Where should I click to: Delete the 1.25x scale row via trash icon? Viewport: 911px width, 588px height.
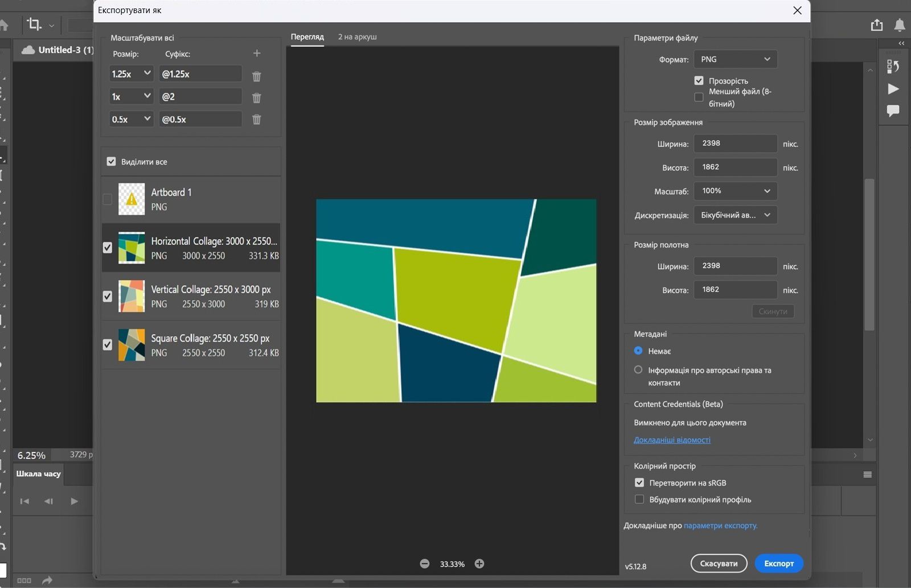(x=257, y=76)
